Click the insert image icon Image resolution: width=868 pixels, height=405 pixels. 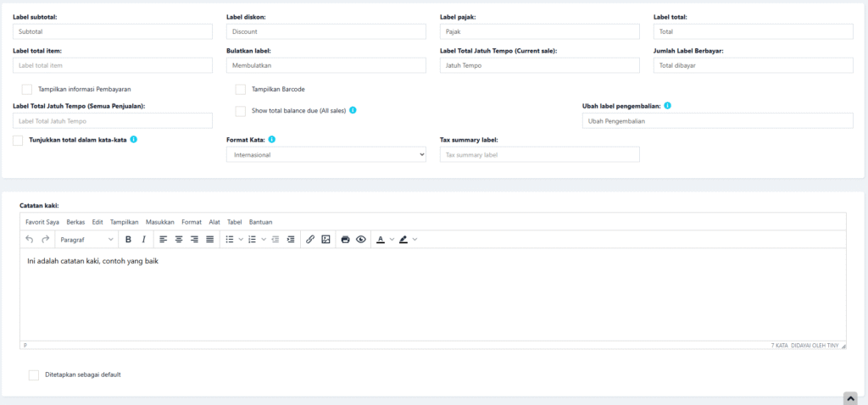[x=325, y=240]
